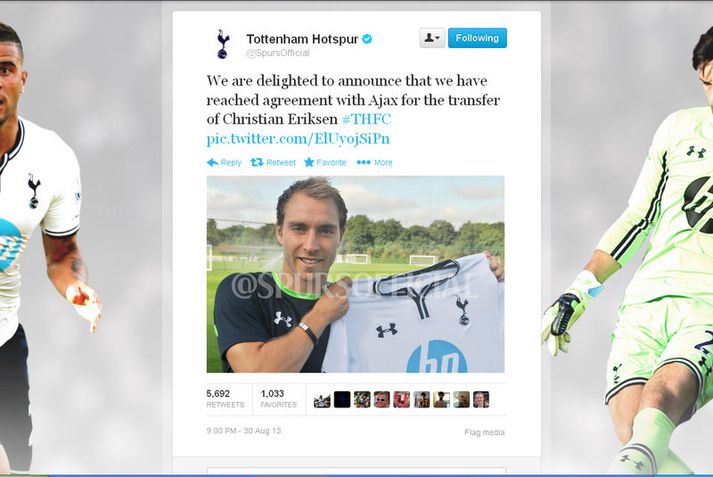This screenshot has height=477, width=713.
Task: Open the @SpursOfficial handle link
Action: click(x=278, y=53)
